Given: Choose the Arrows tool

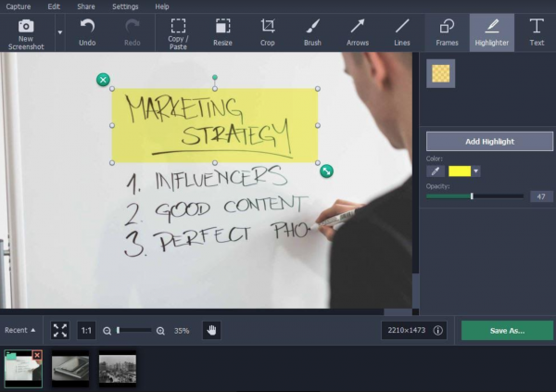Looking at the screenshot, I should pyautogui.click(x=357, y=32).
